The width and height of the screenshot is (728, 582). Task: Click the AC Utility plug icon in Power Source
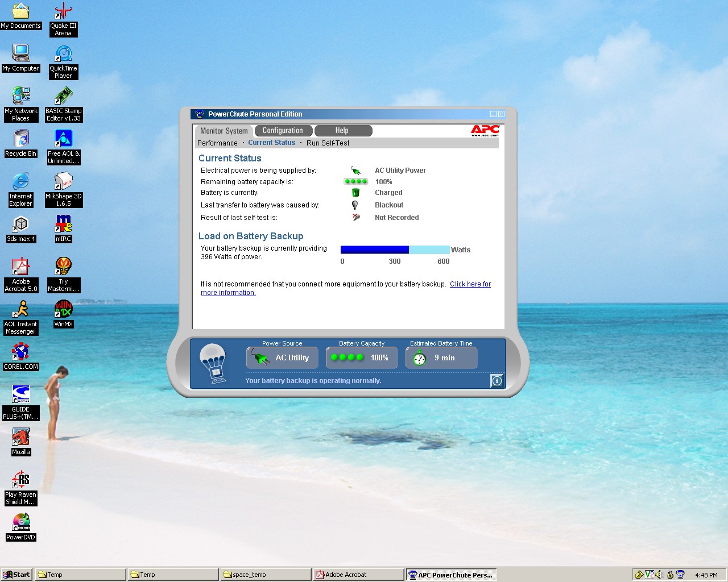[x=260, y=357]
